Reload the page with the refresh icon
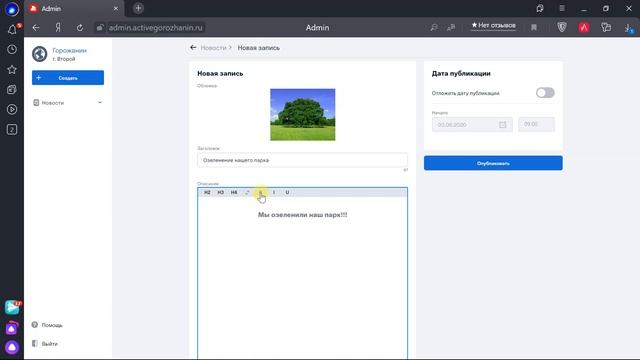The height and width of the screenshot is (360, 640). [80, 27]
